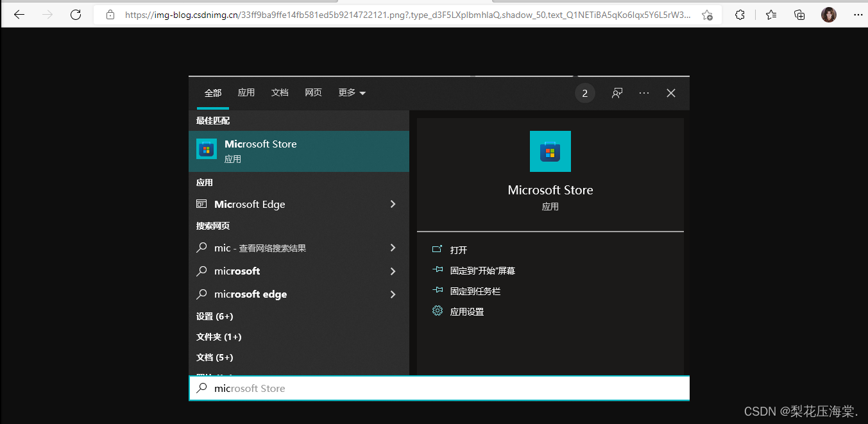Open browser extensions menu
Screen dimensions: 868x424
740,15
